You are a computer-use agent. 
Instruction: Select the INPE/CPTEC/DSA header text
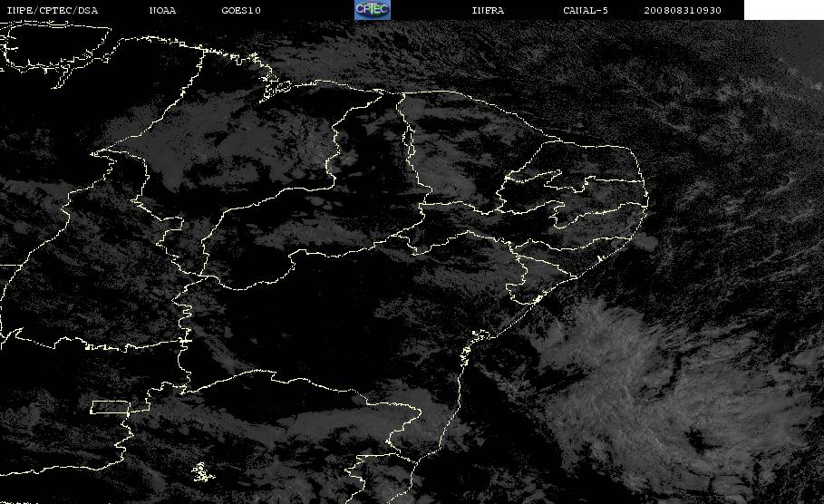[x=52, y=11]
